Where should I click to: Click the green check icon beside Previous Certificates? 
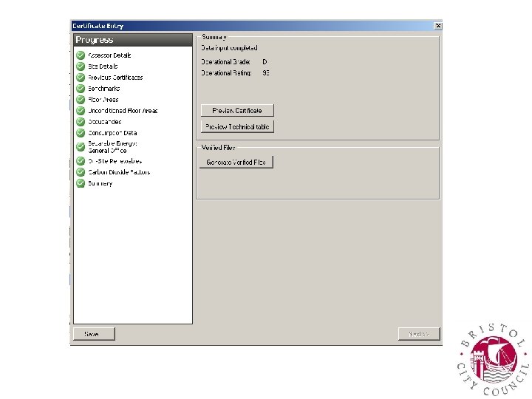coord(81,78)
